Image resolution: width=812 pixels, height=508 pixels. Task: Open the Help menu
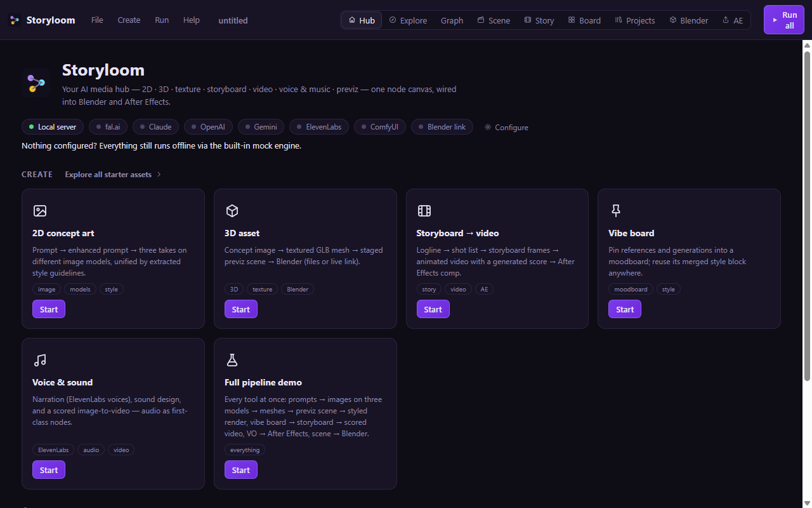pyautogui.click(x=192, y=20)
